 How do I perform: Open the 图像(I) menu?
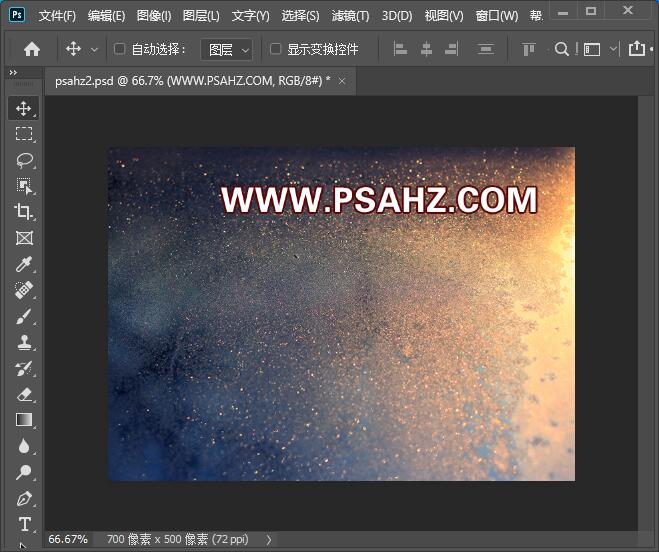tap(154, 16)
